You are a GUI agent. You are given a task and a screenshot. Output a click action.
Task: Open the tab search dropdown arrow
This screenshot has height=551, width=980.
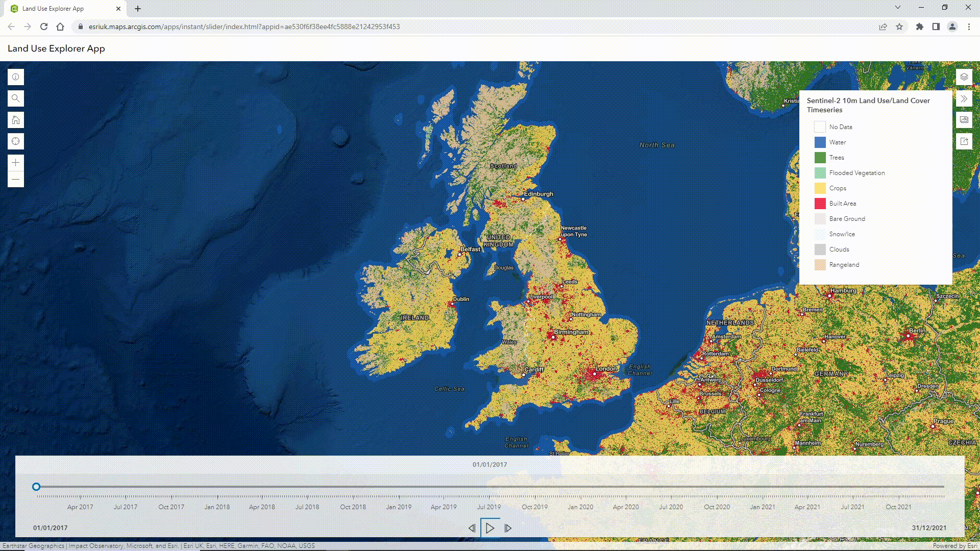[x=898, y=7]
